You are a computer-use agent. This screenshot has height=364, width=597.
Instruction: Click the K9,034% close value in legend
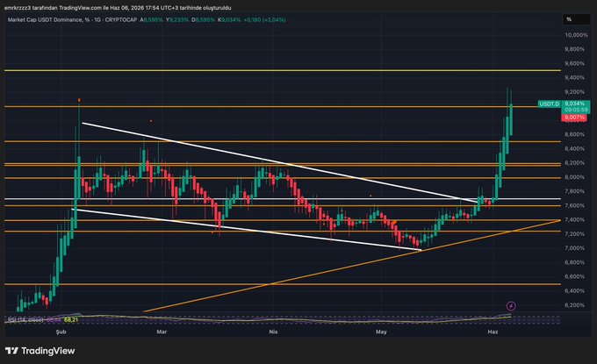(x=229, y=19)
